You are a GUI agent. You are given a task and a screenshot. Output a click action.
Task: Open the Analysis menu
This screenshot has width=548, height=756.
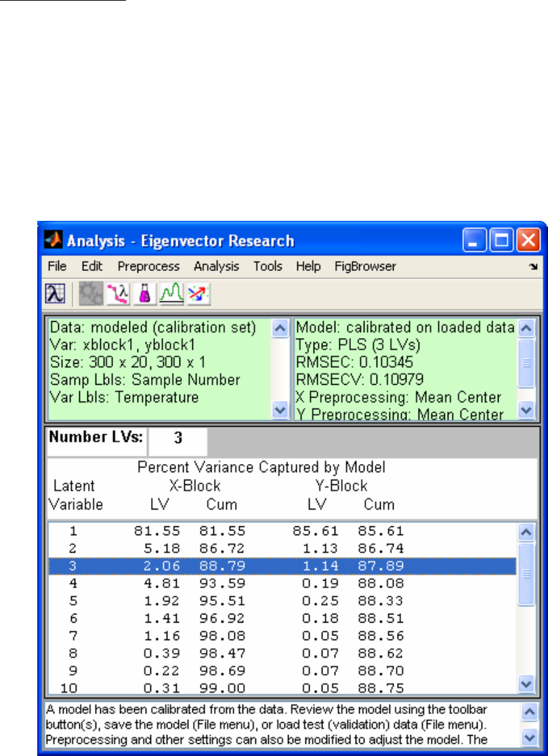click(x=216, y=266)
